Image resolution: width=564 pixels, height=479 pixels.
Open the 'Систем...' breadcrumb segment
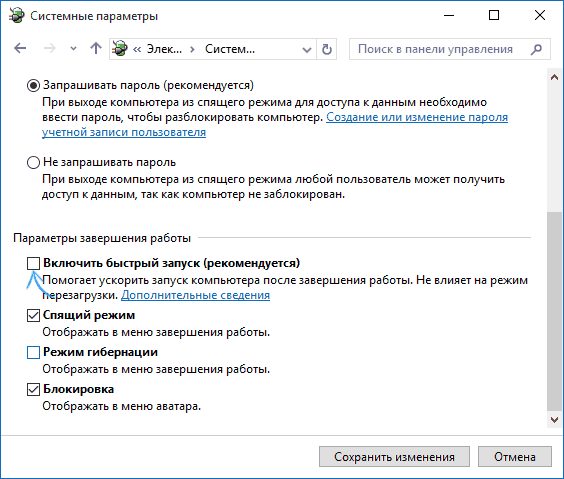230,49
